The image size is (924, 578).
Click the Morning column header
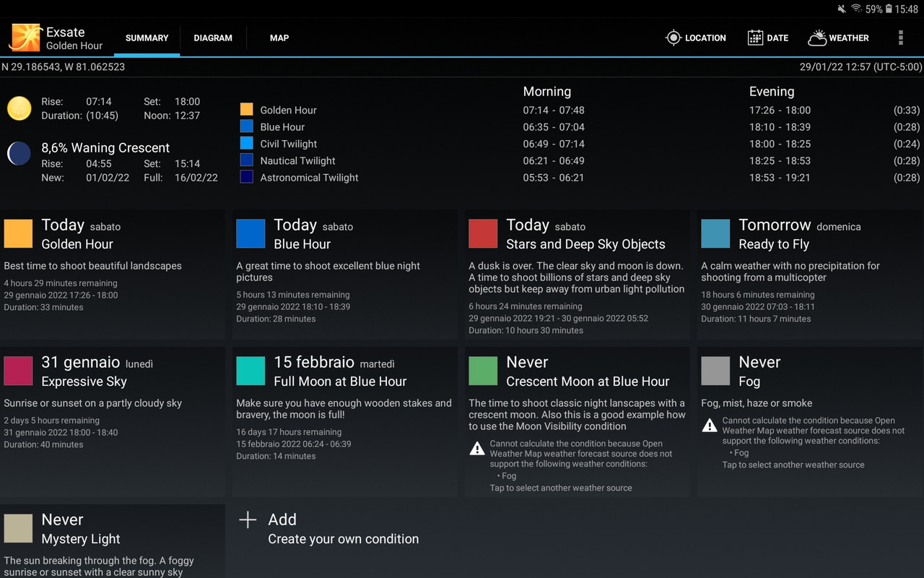[547, 92]
